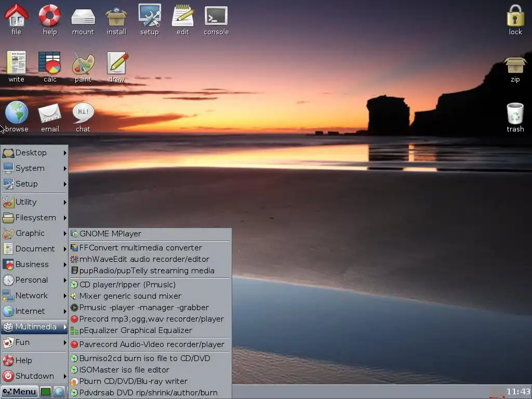Open Precord mp3,ogg,wav recorder/player
This screenshot has height=399, width=532.
tap(150, 320)
